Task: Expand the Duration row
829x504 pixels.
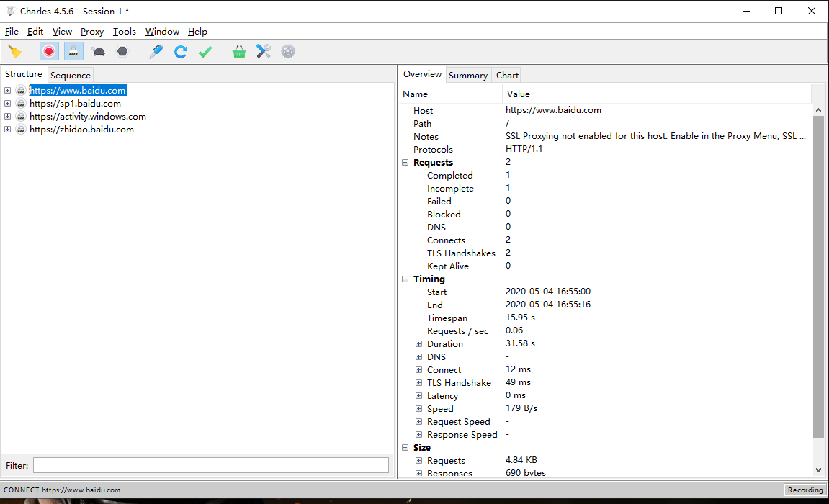Action: tap(418, 344)
